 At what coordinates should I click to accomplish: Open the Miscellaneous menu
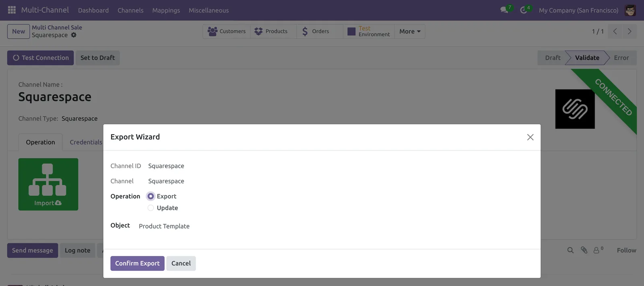208,10
